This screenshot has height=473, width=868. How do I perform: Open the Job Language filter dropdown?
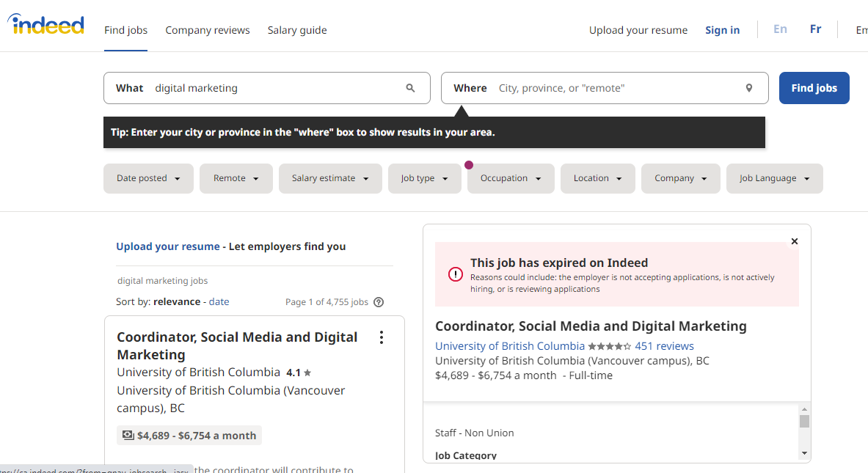pyautogui.click(x=774, y=178)
